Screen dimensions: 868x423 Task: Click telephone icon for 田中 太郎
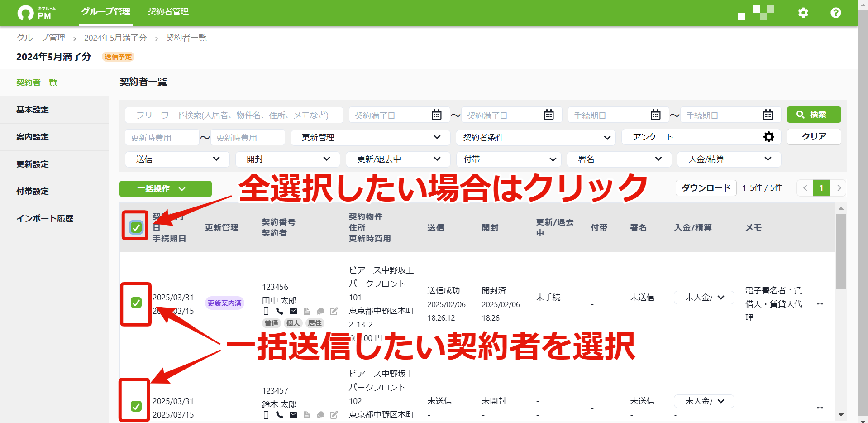click(280, 311)
